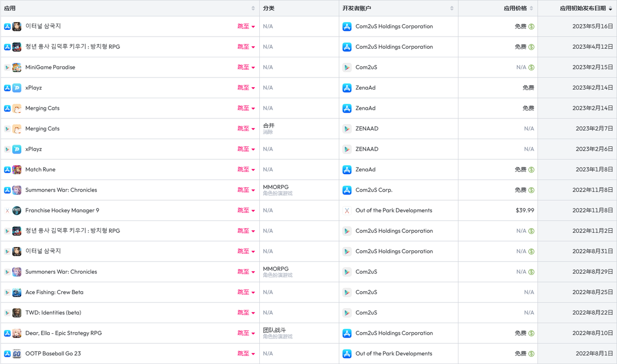
Task: Click the MiniGame Paradise app thumbnail icon
Action: tap(17, 67)
